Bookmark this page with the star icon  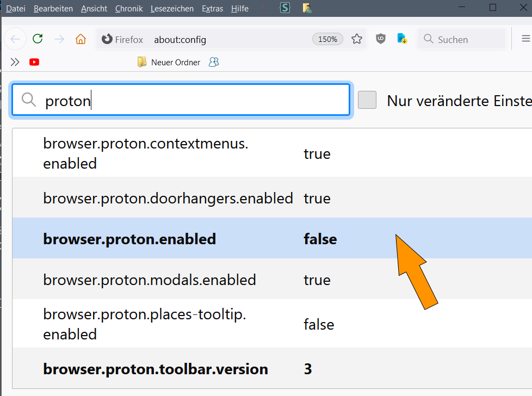(357, 39)
